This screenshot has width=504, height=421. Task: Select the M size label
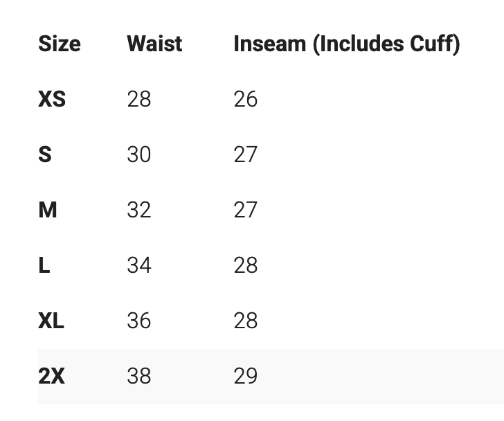click(x=48, y=210)
